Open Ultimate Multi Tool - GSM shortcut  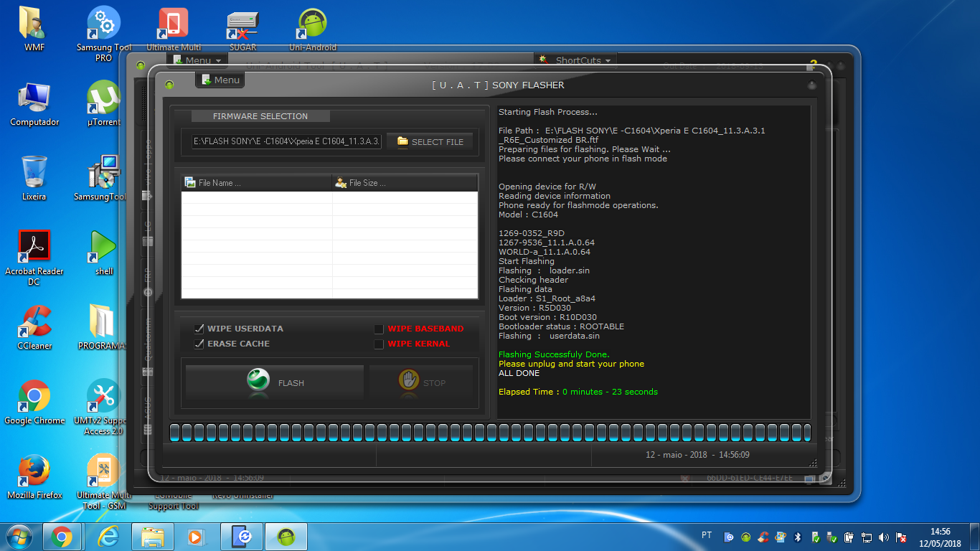[x=104, y=481]
